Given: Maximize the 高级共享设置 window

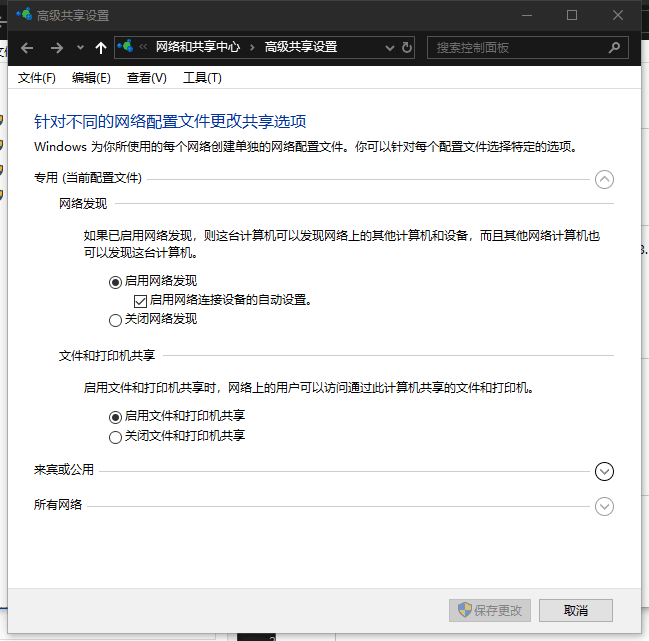Looking at the screenshot, I should point(572,15).
